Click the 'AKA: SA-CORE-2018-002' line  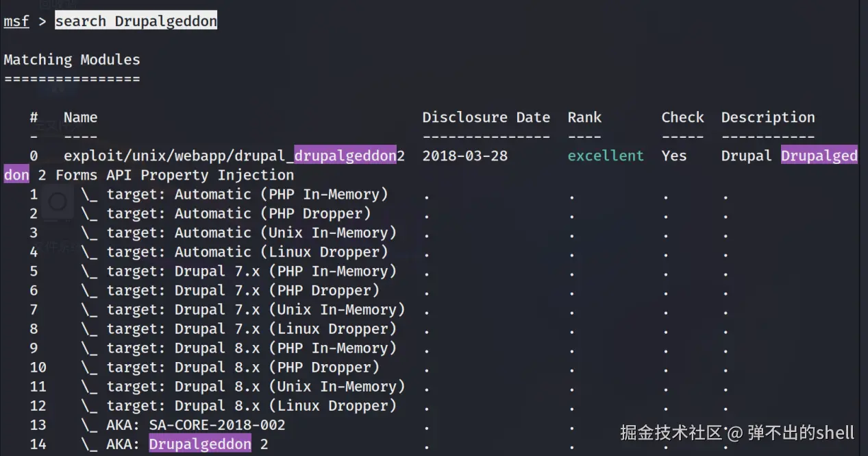pyautogui.click(x=195, y=424)
